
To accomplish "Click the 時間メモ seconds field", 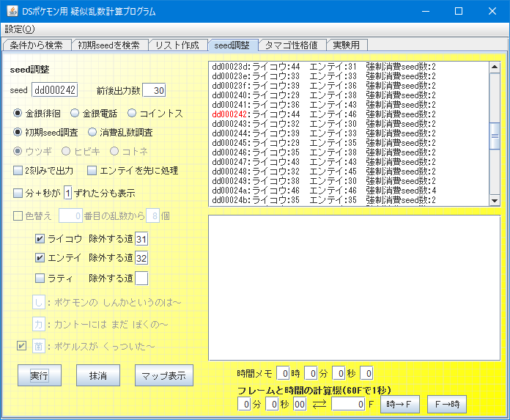I will point(339,373).
